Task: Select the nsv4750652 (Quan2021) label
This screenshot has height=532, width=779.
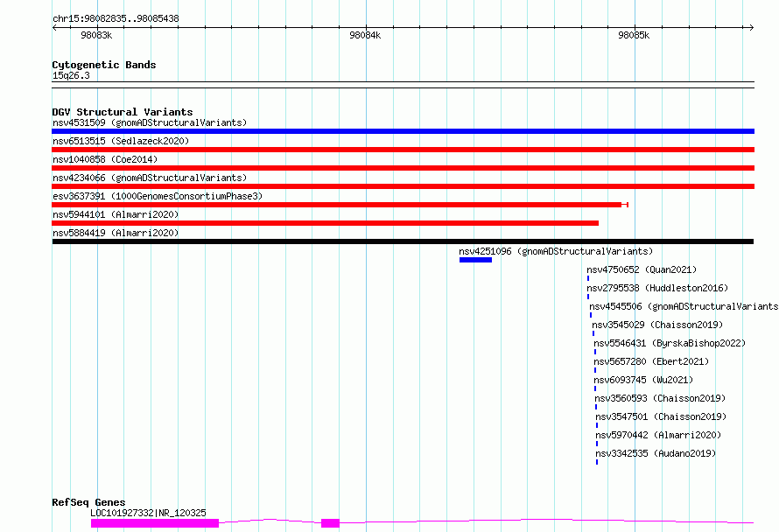Action: tap(642, 269)
